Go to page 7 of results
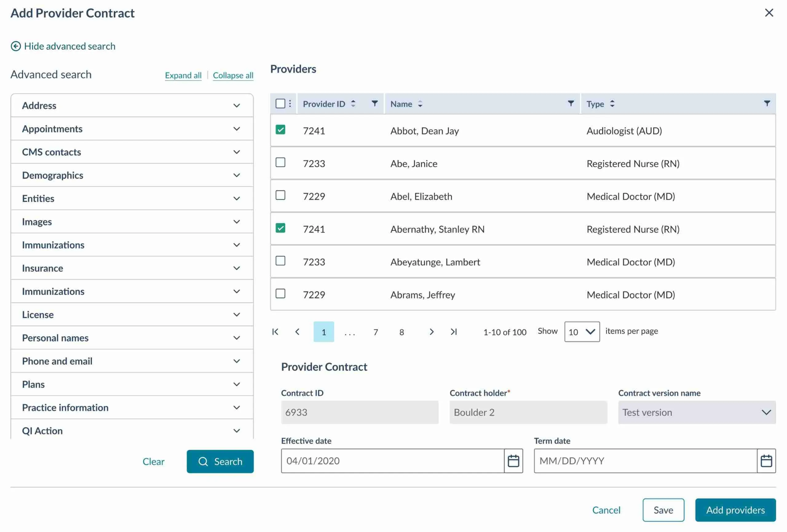 pyautogui.click(x=375, y=332)
